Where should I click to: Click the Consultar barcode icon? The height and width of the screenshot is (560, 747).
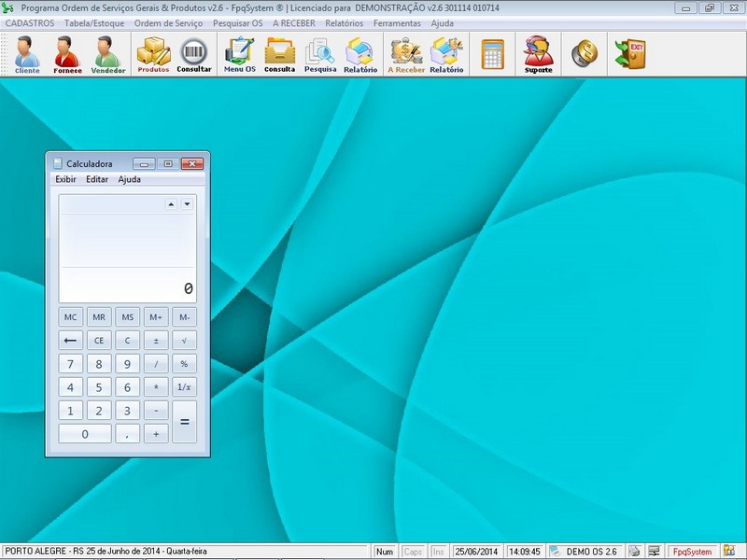click(x=194, y=54)
